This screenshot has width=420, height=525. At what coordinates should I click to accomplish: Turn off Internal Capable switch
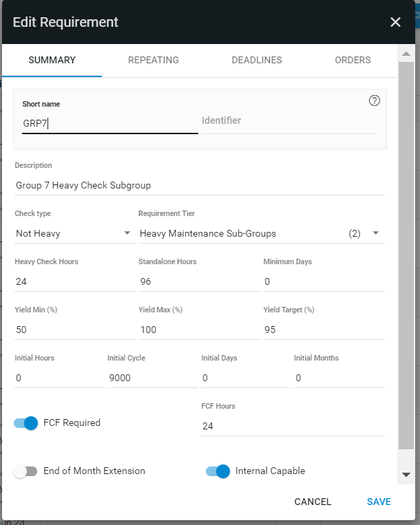[x=218, y=471]
